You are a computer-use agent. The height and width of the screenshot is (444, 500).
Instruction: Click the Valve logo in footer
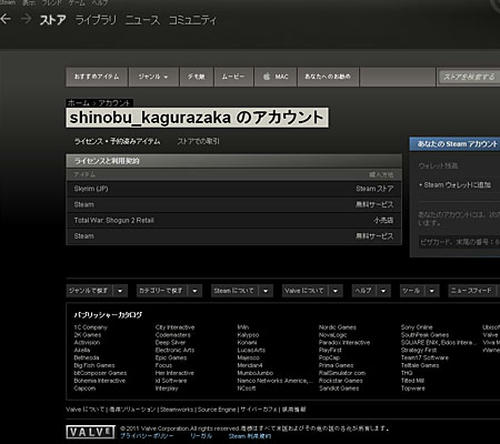[91, 432]
